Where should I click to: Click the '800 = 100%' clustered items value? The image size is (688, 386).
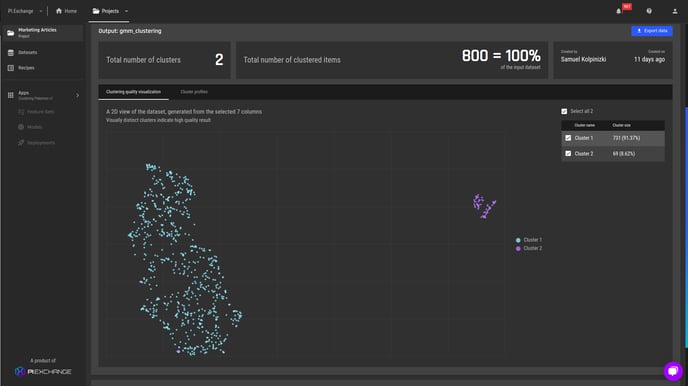tap(501, 56)
